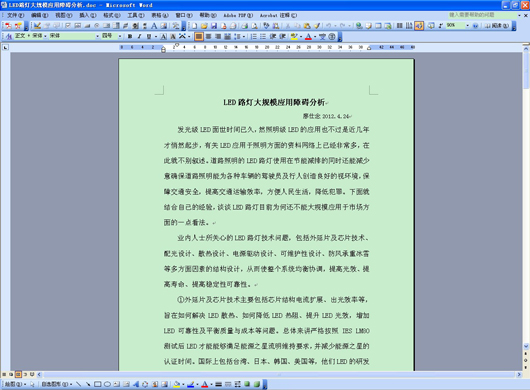Toggle italic formatting
This screenshot has width=530, height=390.
[139, 36]
